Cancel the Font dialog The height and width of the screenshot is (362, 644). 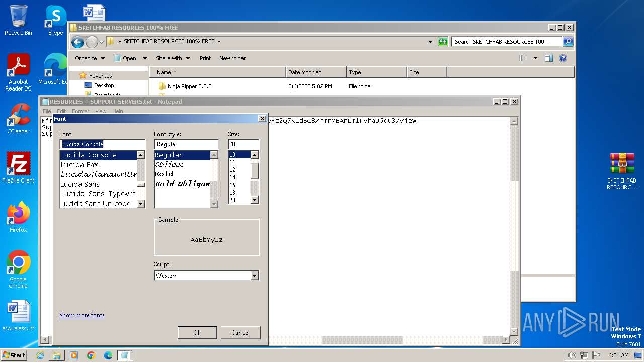[240, 332]
